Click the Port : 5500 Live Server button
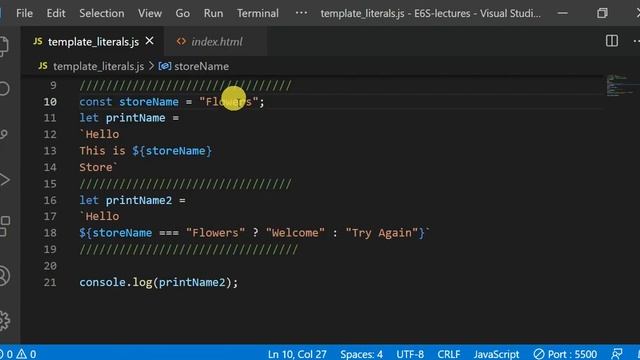640x360 pixels. (565, 354)
